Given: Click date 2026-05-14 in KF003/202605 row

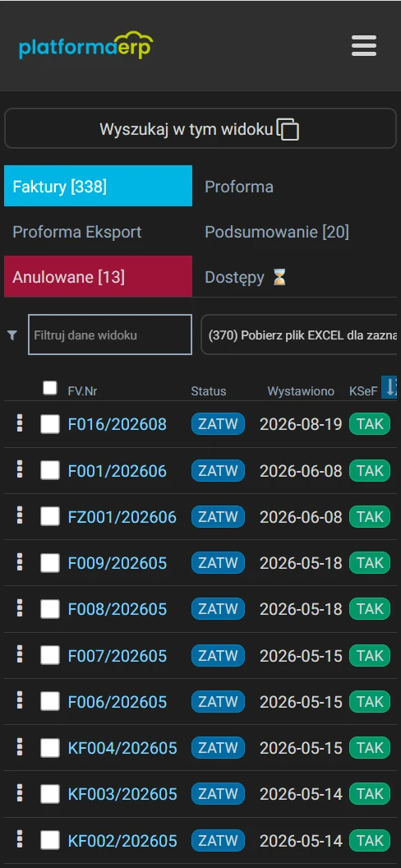Looking at the screenshot, I should point(301,794).
